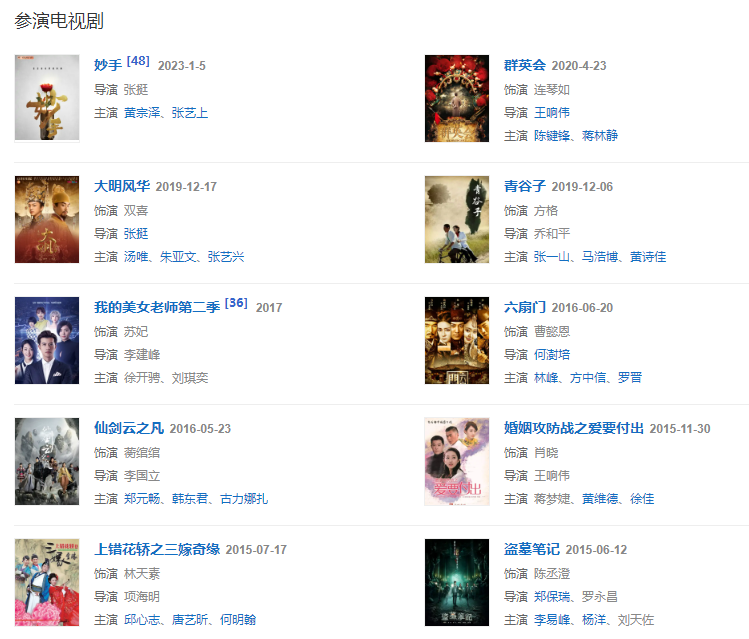
Task: Click director link 何澍培
Action: click(552, 354)
